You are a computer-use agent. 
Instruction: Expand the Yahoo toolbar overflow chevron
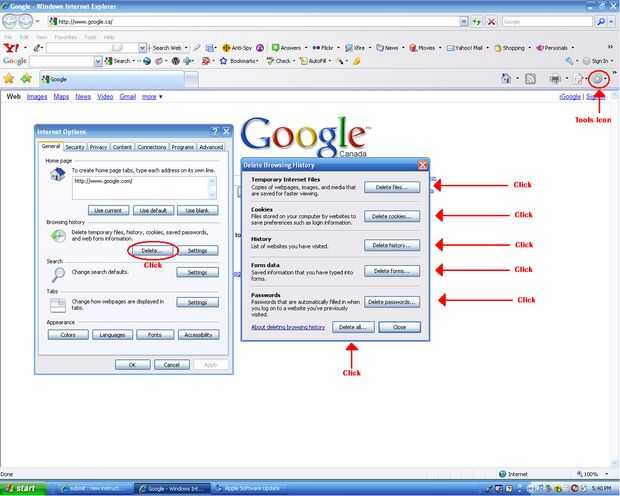pyautogui.click(x=611, y=47)
